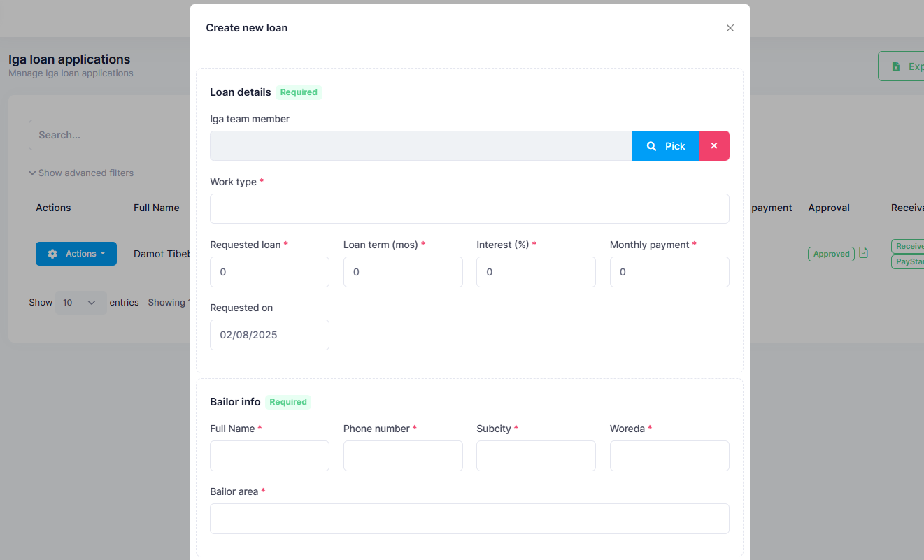924x560 pixels.
Task: Focus the Requested loan amount field
Action: click(269, 272)
